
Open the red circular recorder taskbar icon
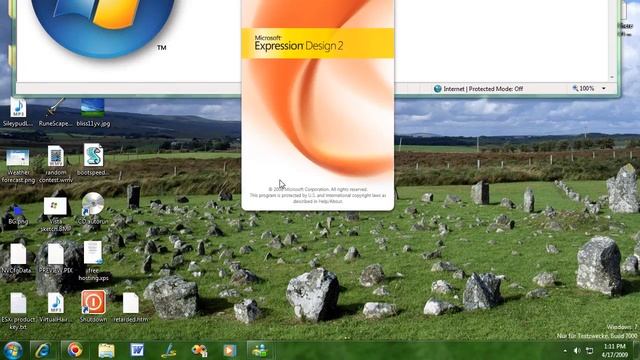coord(74,350)
